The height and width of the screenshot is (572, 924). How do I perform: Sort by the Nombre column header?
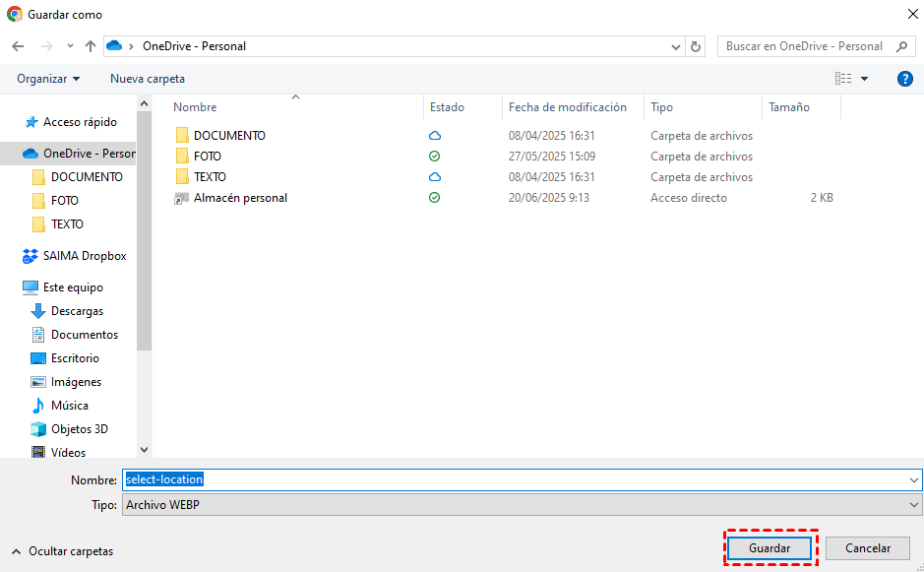point(195,107)
